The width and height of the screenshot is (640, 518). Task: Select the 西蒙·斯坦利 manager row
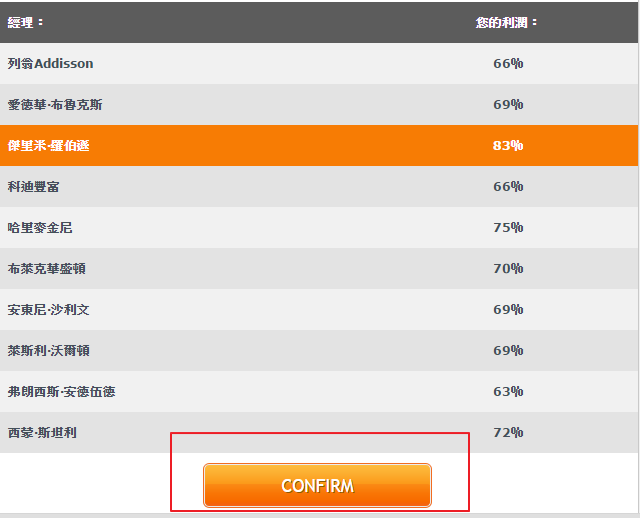[319, 432]
